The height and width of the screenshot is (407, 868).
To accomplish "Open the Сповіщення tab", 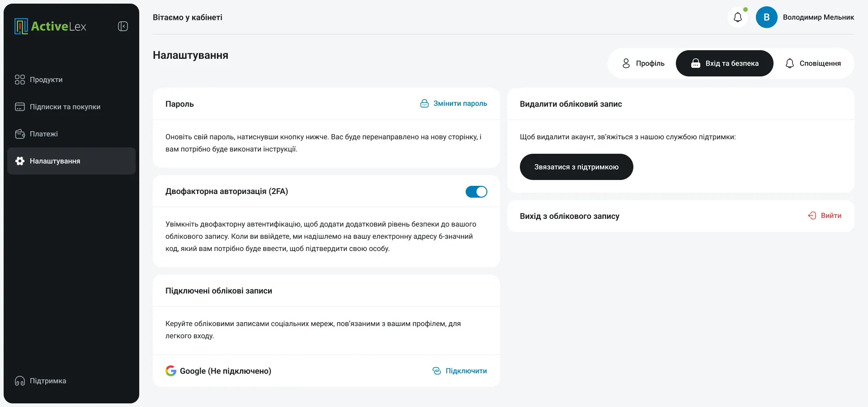I will coord(813,63).
